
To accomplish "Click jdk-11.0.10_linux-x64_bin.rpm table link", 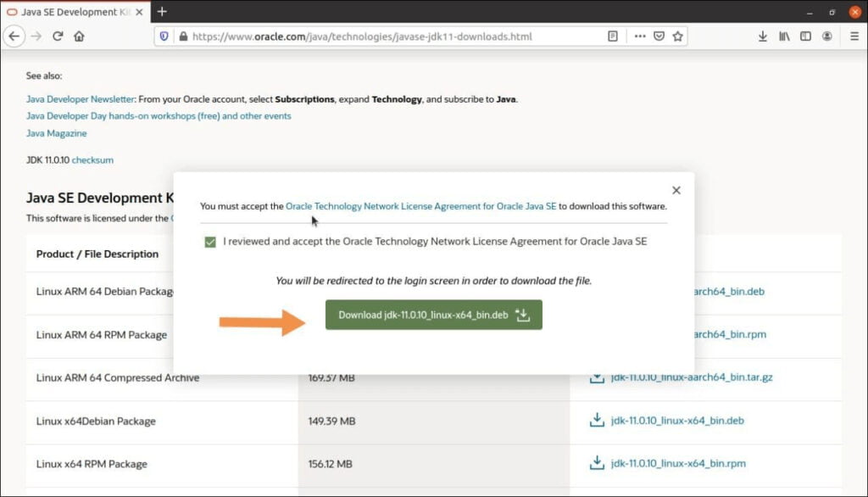I will [678, 464].
